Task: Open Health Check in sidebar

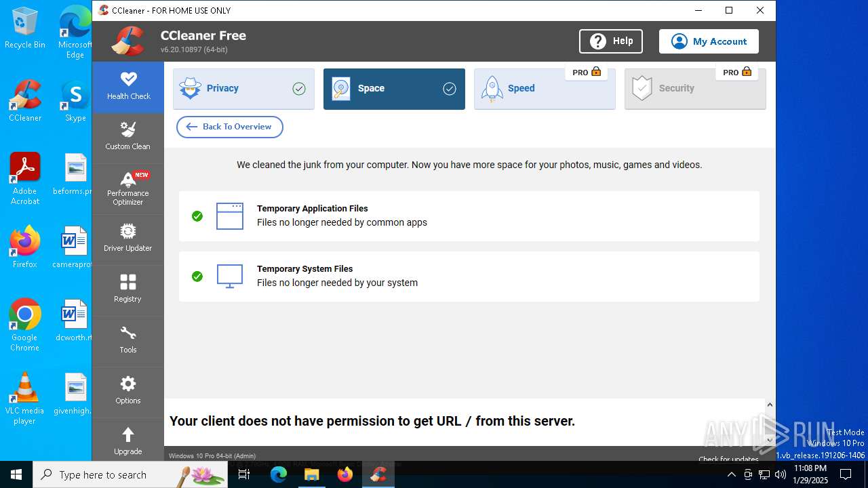Action: tap(128, 87)
